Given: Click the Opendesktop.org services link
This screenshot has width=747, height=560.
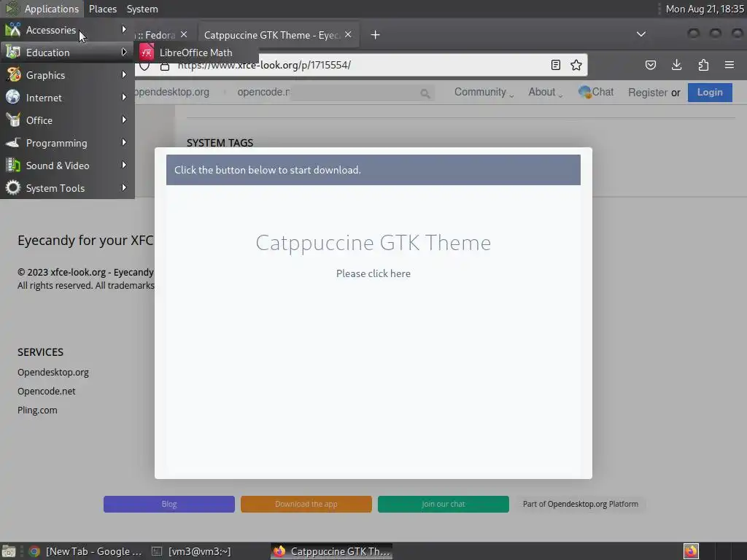Looking at the screenshot, I should [x=53, y=372].
